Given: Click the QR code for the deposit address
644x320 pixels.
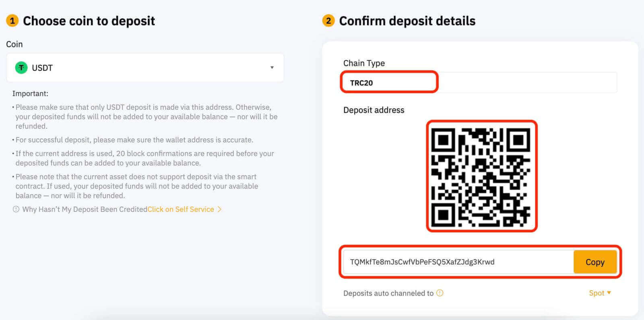Looking at the screenshot, I should [482, 176].
